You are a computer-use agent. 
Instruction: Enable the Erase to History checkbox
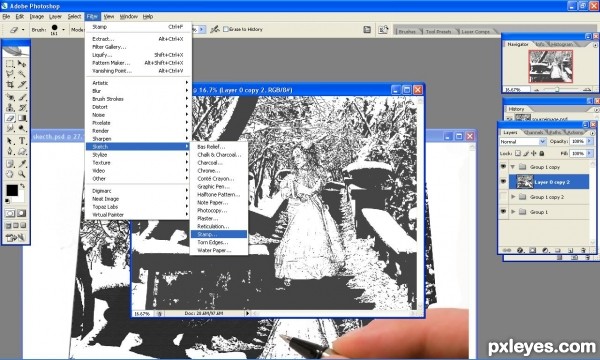click(226, 29)
